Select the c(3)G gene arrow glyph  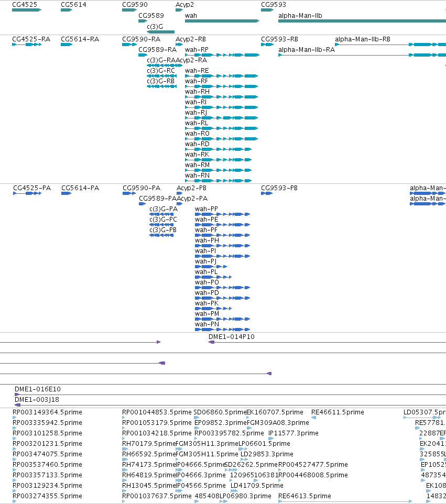[161, 32]
